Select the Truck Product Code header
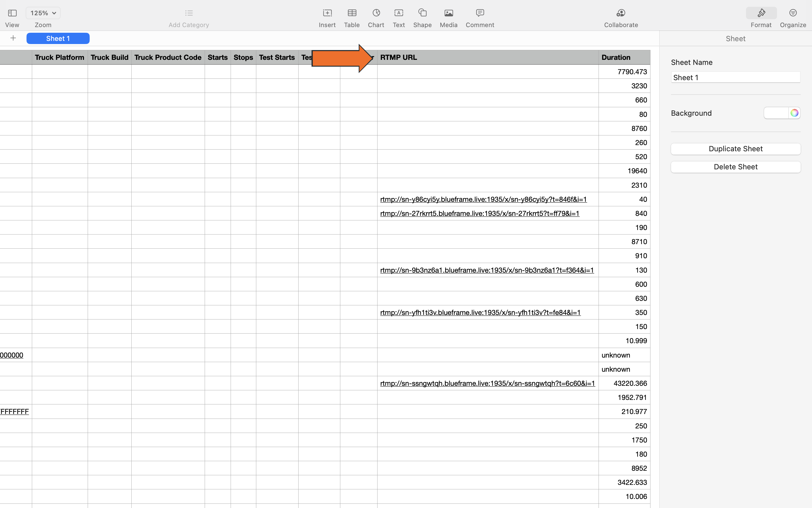The width and height of the screenshot is (812, 508). tap(168, 58)
